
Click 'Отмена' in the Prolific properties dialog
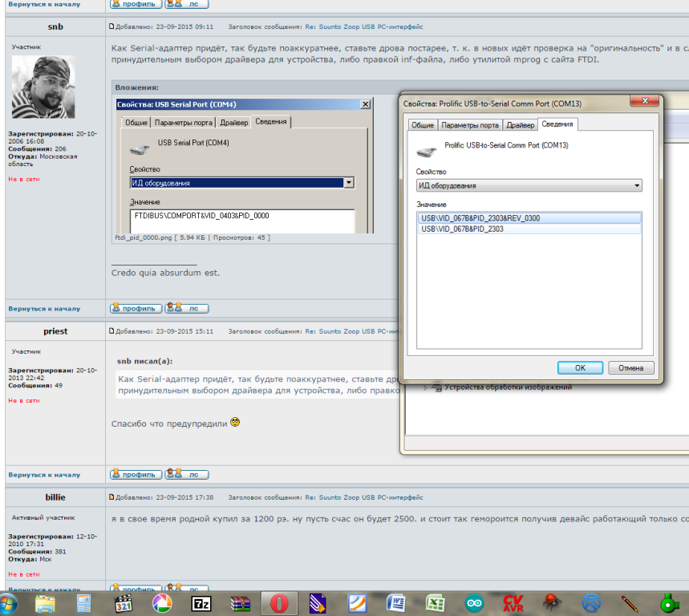(x=631, y=367)
